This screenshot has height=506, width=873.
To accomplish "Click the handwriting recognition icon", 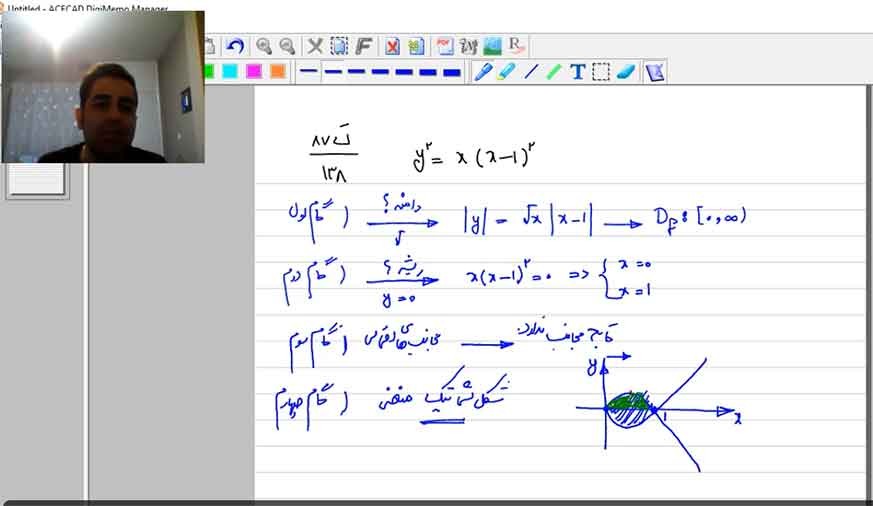I will point(468,46).
